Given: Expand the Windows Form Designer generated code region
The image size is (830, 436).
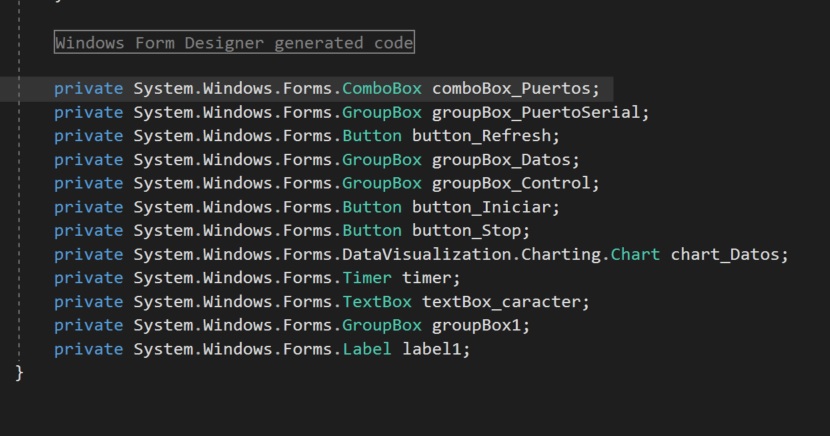Looking at the screenshot, I should click(234, 43).
